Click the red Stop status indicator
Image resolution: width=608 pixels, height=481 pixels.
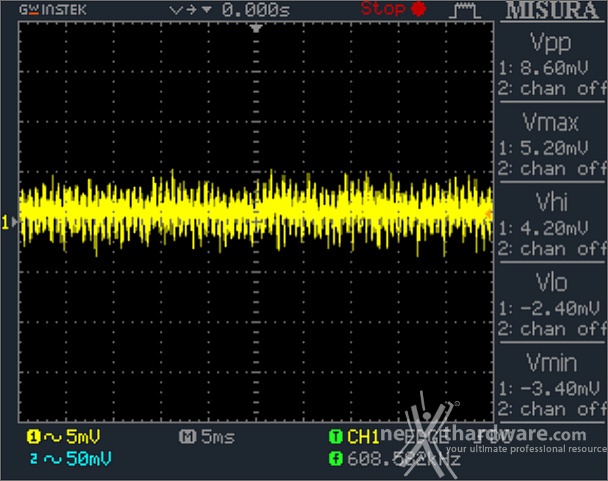(x=394, y=9)
